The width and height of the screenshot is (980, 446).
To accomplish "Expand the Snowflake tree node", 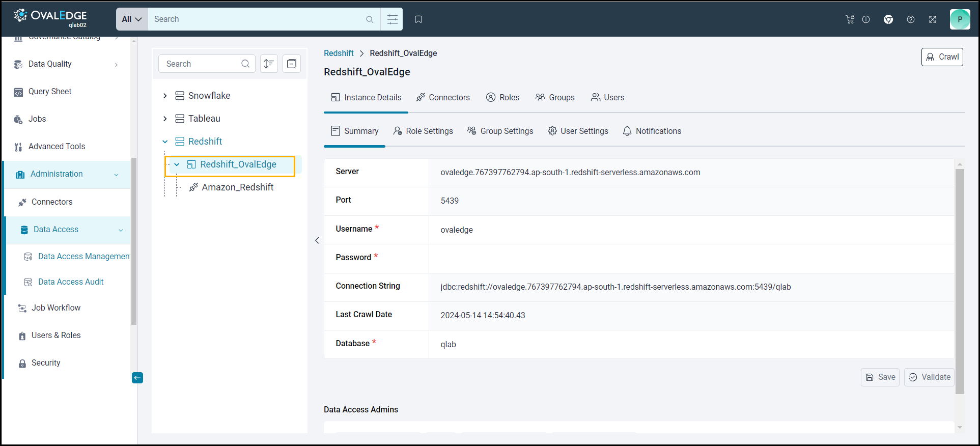I will coord(165,96).
